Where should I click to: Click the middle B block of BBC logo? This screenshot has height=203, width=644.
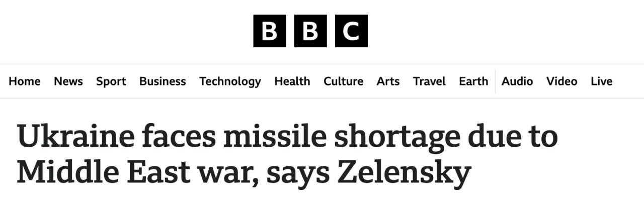click(310, 31)
